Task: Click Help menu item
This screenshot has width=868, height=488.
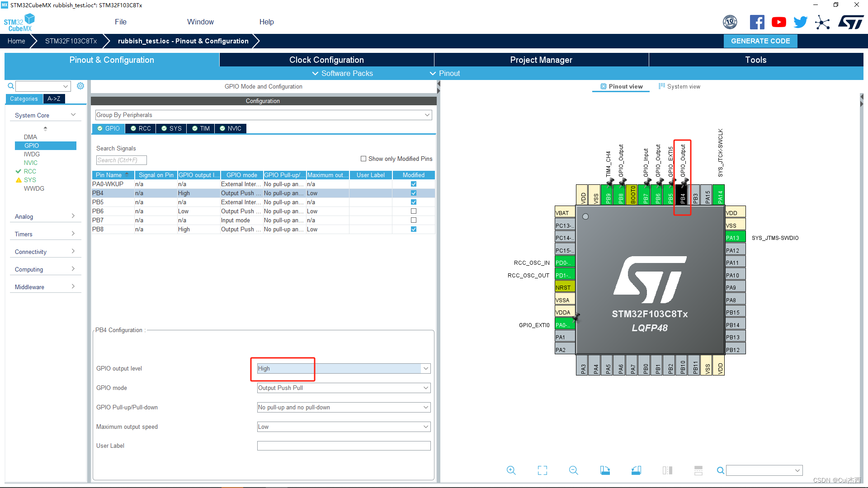Action: pyautogui.click(x=266, y=21)
